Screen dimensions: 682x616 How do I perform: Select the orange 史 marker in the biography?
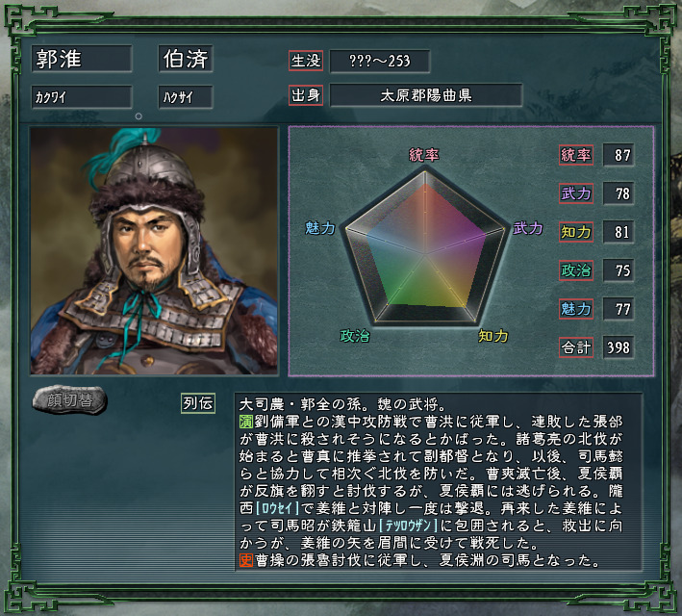(x=245, y=560)
